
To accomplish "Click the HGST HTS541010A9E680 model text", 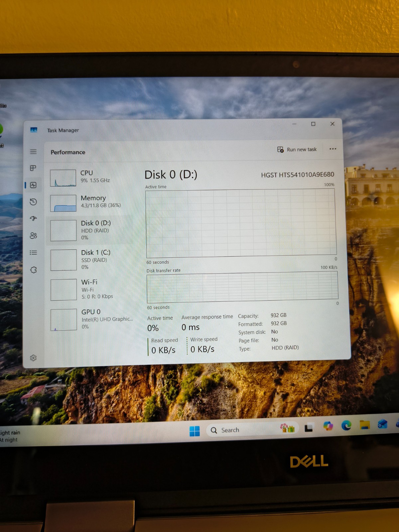I will [x=298, y=175].
